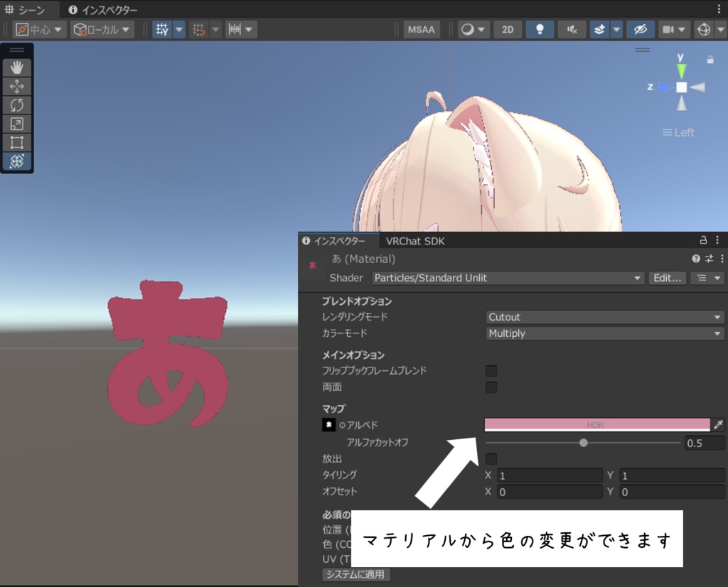
Task: Select the Rect Transform tool
Action: point(16,143)
